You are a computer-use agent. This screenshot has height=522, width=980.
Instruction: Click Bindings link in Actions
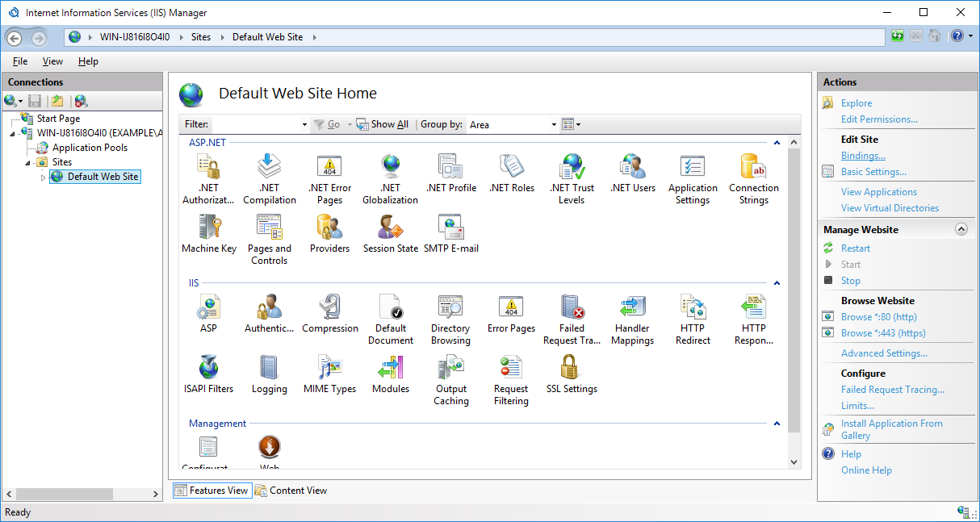863,156
